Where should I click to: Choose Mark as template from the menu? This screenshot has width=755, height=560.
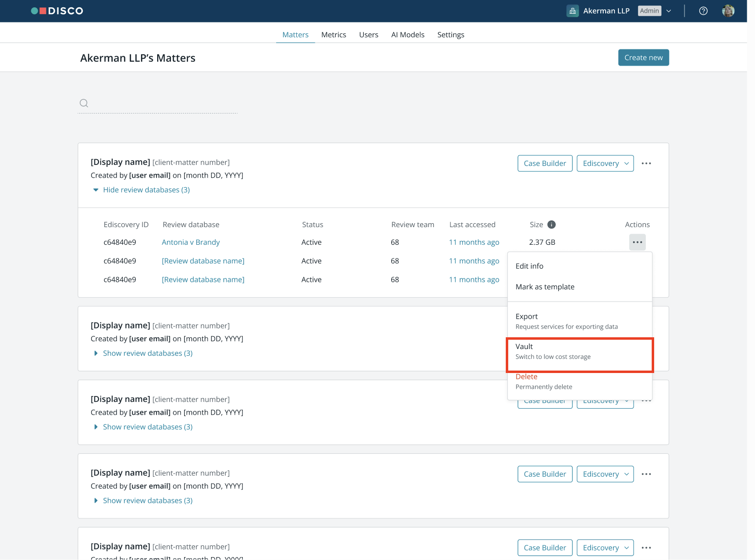point(580,287)
